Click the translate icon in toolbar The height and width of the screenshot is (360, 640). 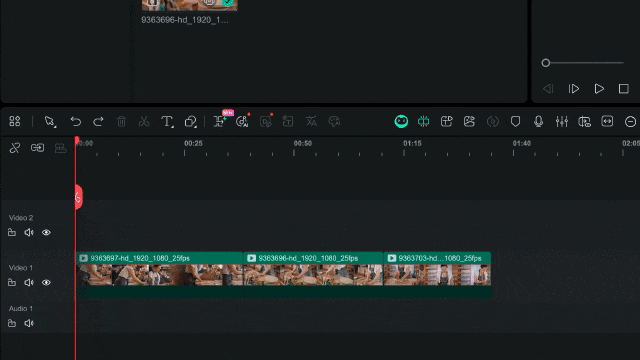click(311, 121)
